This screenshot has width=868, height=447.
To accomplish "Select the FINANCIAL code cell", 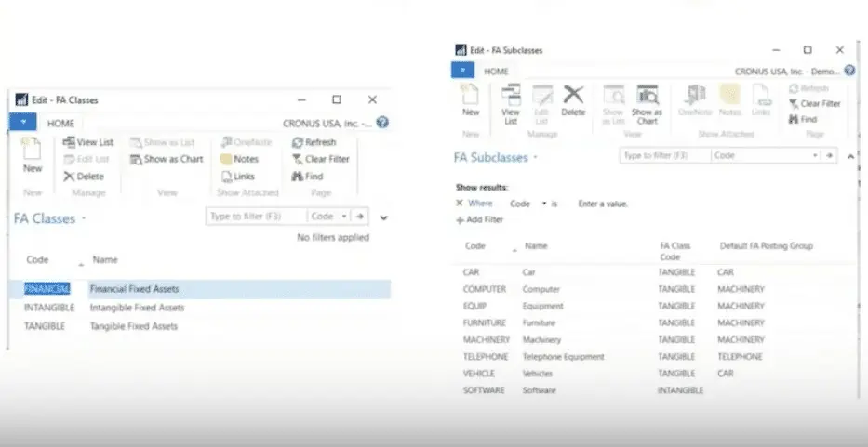I will [47, 289].
